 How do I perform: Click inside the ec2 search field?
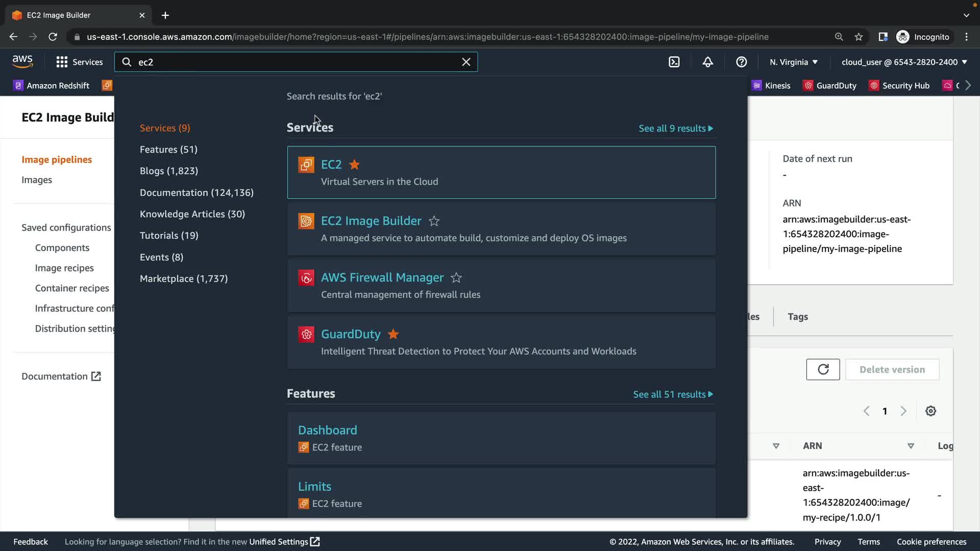coord(296,62)
